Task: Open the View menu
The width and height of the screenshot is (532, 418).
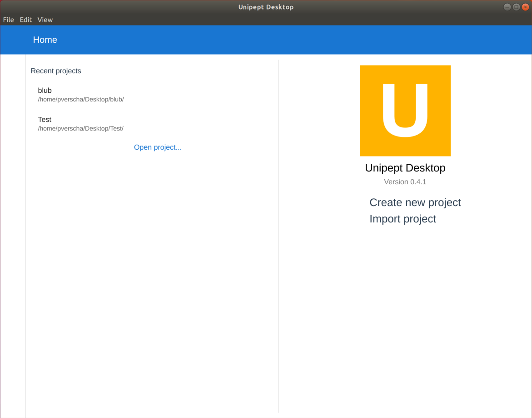Action: click(45, 20)
